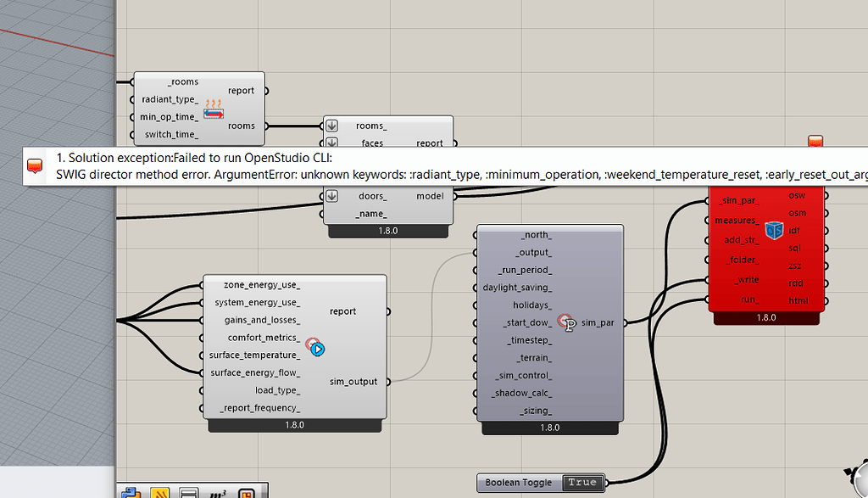This screenshot has width=868, height=498.
Task: Click the m³ volume icon in the bottom toolbar
Action: coord(219,490)
